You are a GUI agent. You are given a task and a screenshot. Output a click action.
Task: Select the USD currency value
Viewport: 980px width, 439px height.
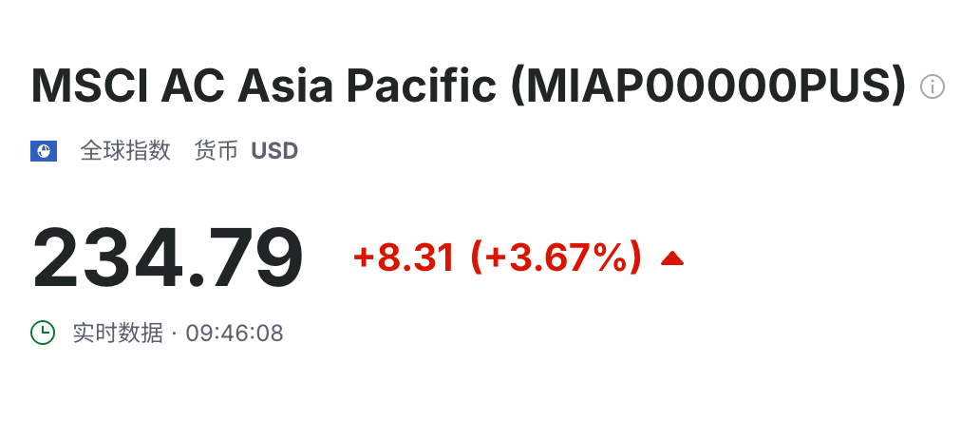[274, 151]
